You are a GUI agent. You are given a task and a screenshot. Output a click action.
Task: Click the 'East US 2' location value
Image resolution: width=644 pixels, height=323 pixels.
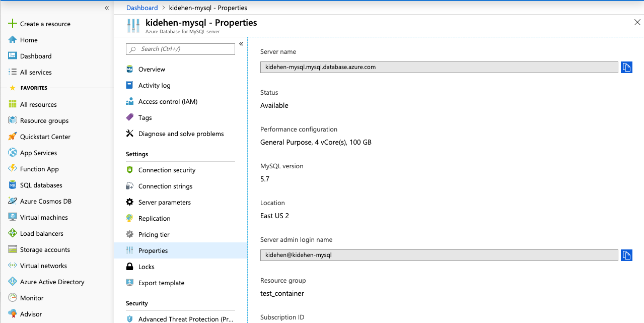point(274,216)
